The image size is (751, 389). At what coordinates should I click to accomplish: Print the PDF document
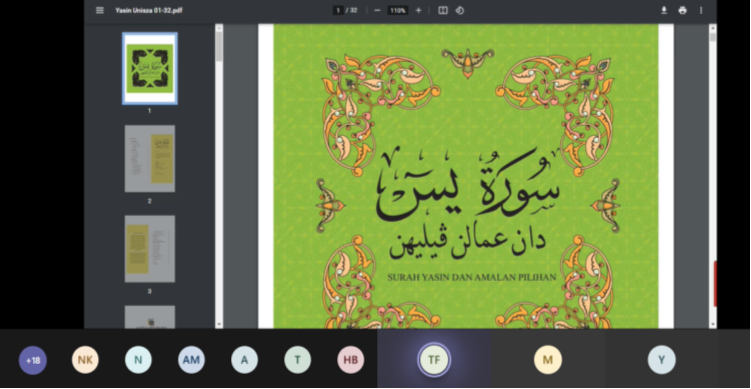click(683, 11)
